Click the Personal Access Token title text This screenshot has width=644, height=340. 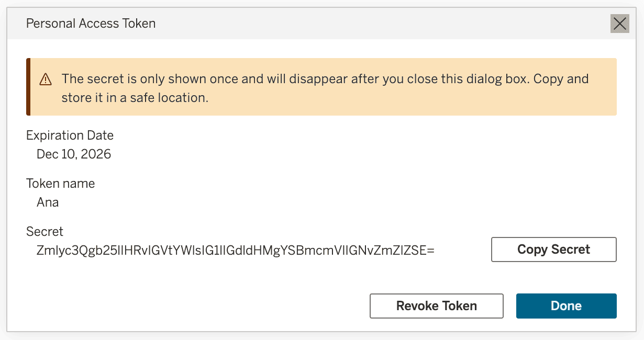tap(90, 23)
